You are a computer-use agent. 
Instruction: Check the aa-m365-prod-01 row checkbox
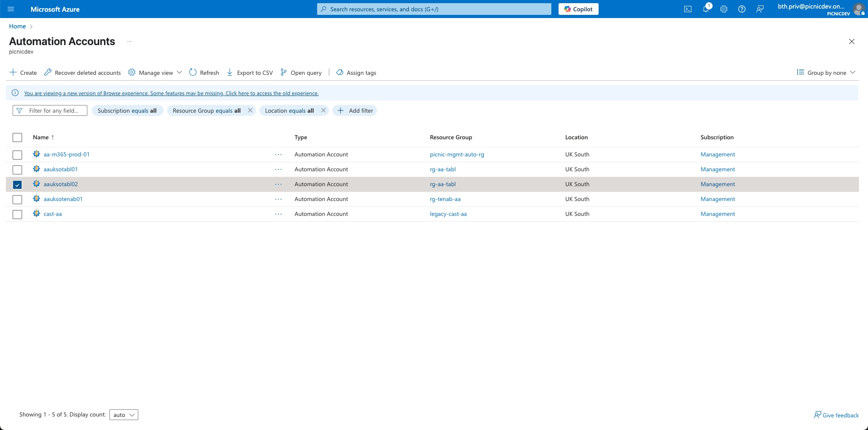point(17,155)
